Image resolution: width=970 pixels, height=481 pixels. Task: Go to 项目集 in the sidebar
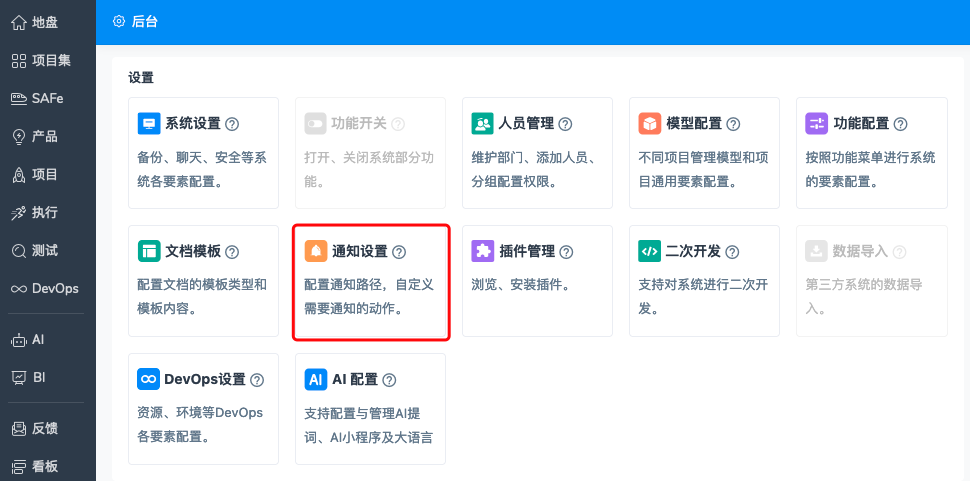(47, 60)
